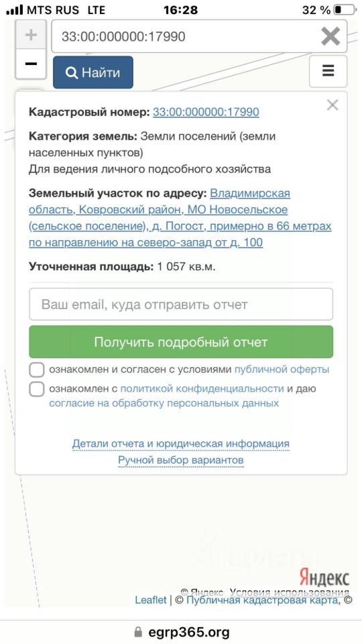Viewport: 362px width, 644px height.
Task: Open Публичная кадастровая карта link
Action: click(x=263, y=600)
